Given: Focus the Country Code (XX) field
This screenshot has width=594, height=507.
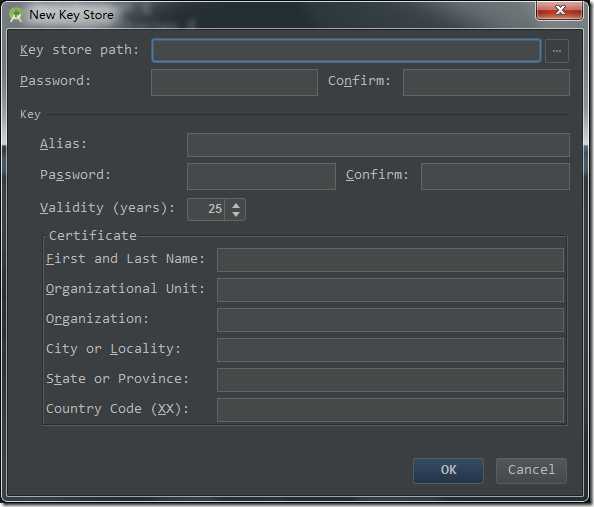Looking at the screenshot, I should tap(390, 410).
